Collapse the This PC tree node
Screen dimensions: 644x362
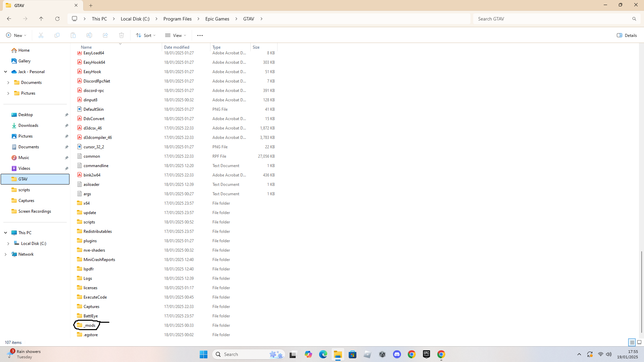tap(6, 233)
